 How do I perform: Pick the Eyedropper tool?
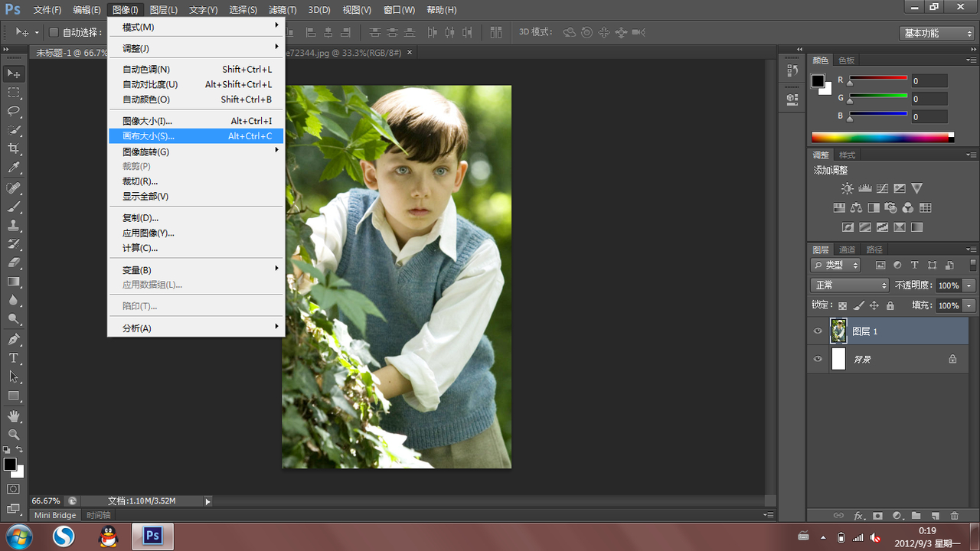coord(14,168)
